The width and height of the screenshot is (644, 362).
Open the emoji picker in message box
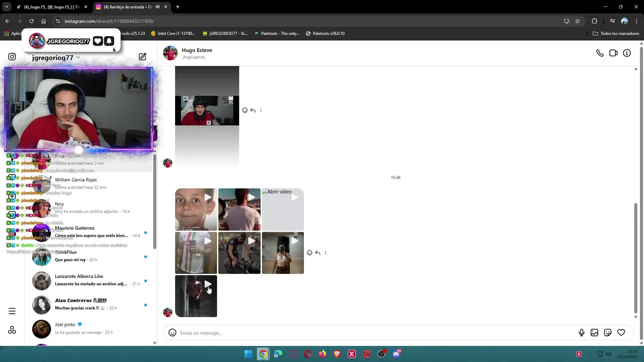point(172,332)
